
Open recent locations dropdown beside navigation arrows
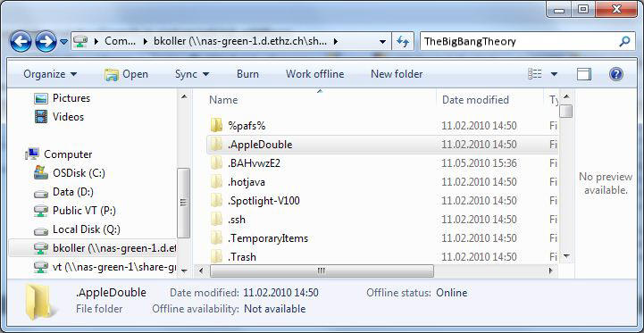(x=63, y=41)
